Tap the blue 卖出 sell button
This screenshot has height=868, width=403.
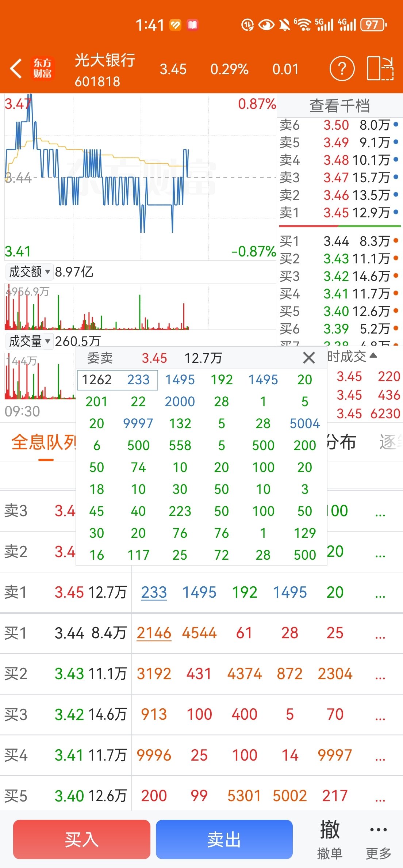pos(224,839)
